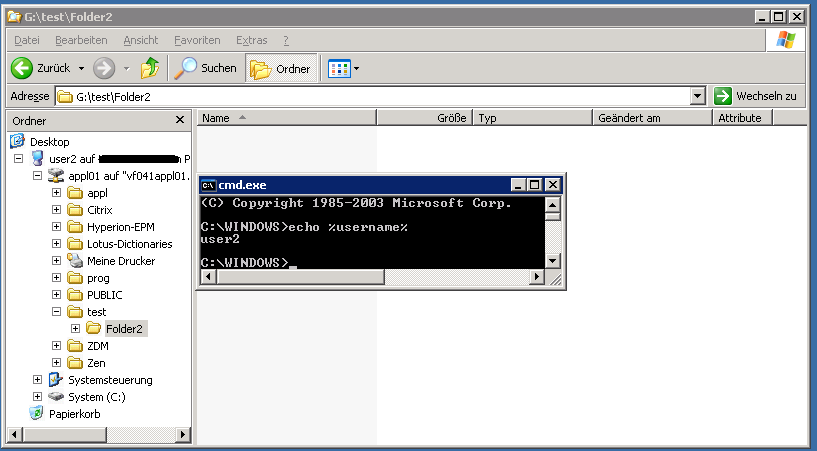Select the System (C:) drive icon

(56, 397)
